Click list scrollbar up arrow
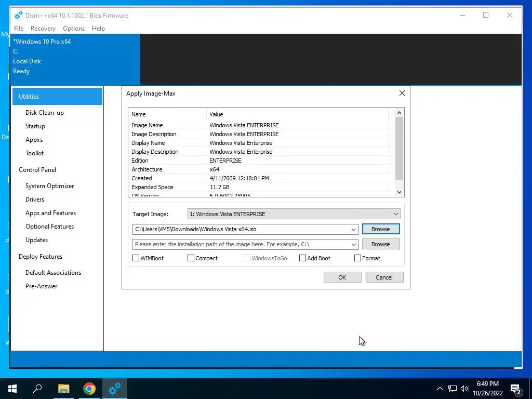The height and width of the screenshot is (399, 532). tap(399, 113)
